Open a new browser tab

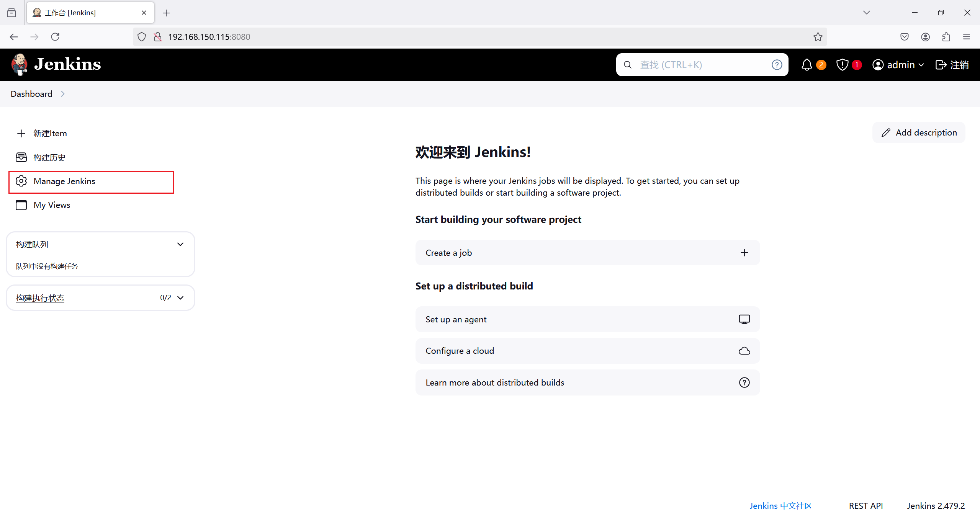point(166,13)
